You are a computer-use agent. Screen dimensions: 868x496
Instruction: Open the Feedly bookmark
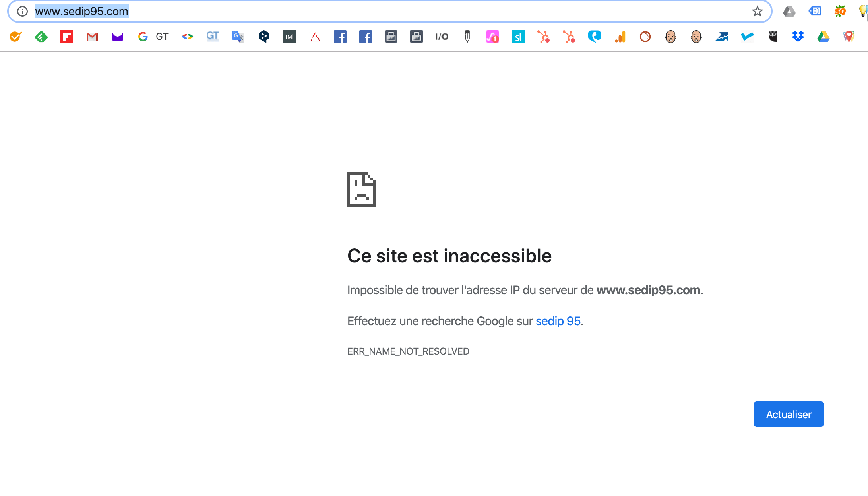(41, 37)
